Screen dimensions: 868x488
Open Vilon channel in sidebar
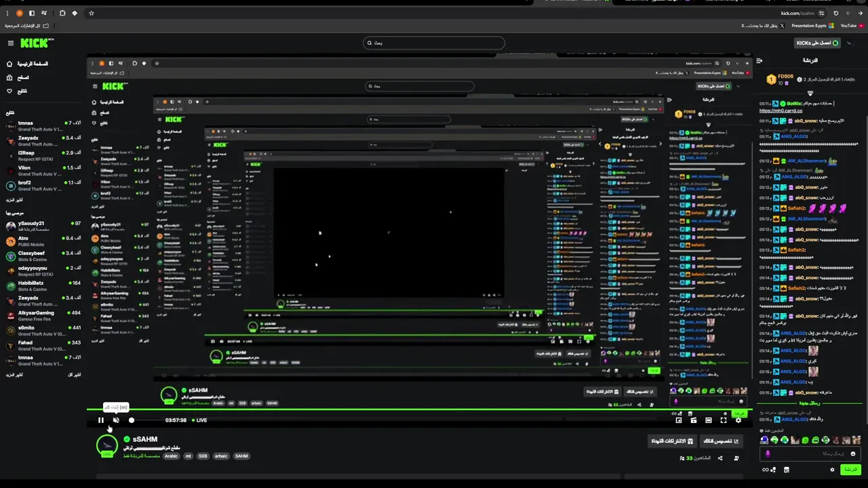(43, 171)
